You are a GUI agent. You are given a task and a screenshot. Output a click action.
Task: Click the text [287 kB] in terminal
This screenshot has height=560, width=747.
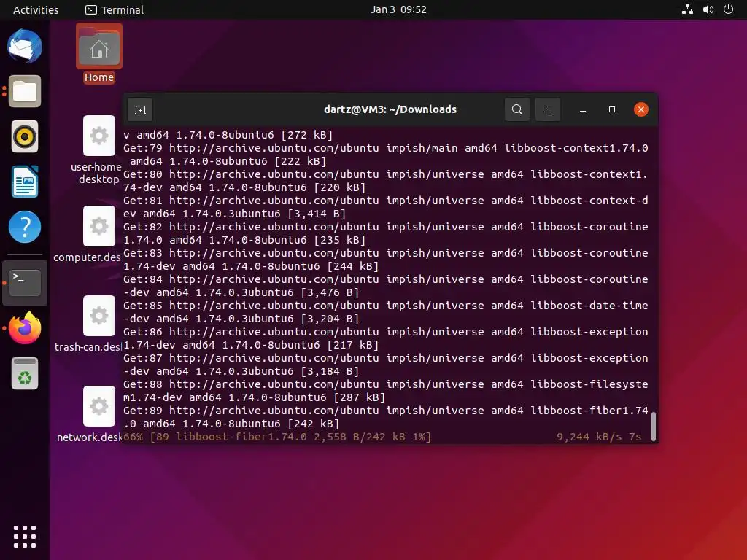click(x=359, y=397)
